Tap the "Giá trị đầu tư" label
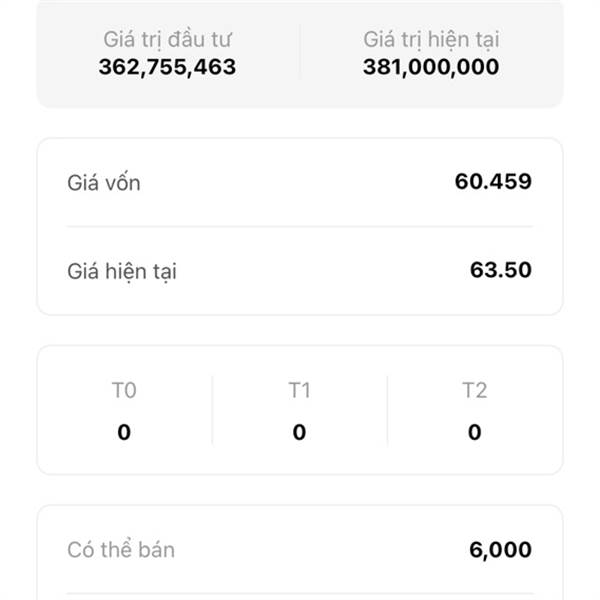This screenshot has height=600, width=600. click(168, 40)
